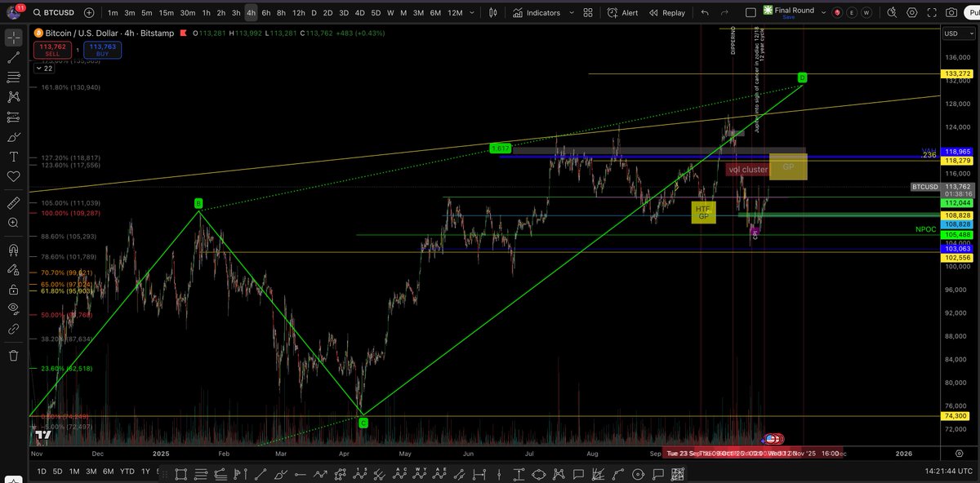The height and width of the screenshot is (483, 980).
Task: Select the brush drawing tool
Action: [x=14, y=136]
